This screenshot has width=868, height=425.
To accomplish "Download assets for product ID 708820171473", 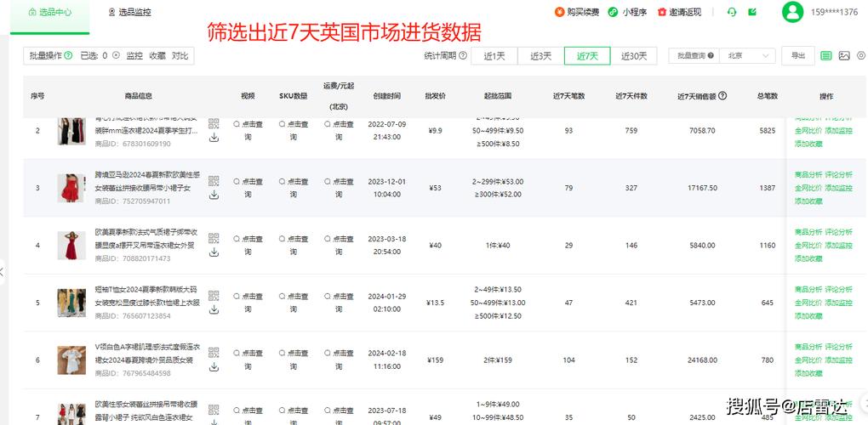I will pyautogui.click(x=214, y=252).
